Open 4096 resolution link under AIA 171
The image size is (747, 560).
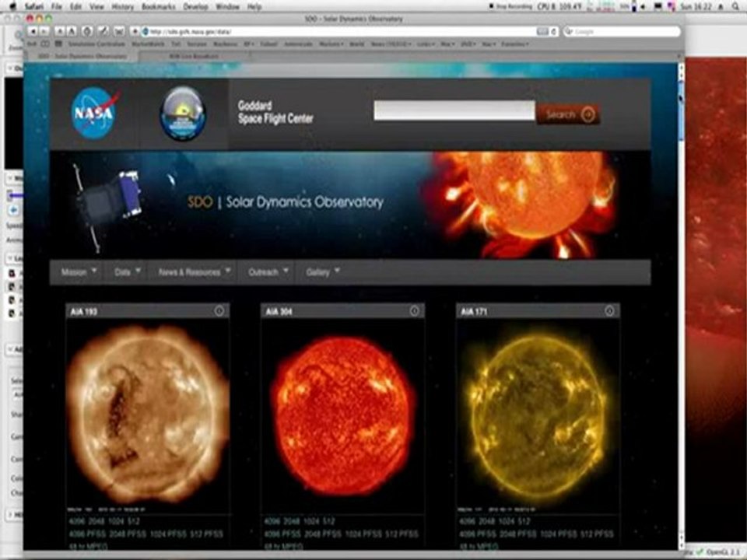(468, 521)
